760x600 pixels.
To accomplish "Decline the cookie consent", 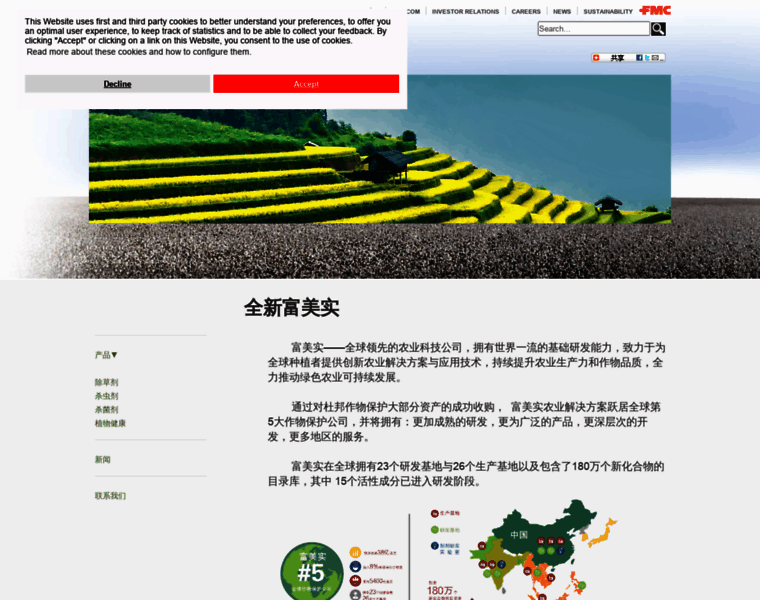I will 117,84.
